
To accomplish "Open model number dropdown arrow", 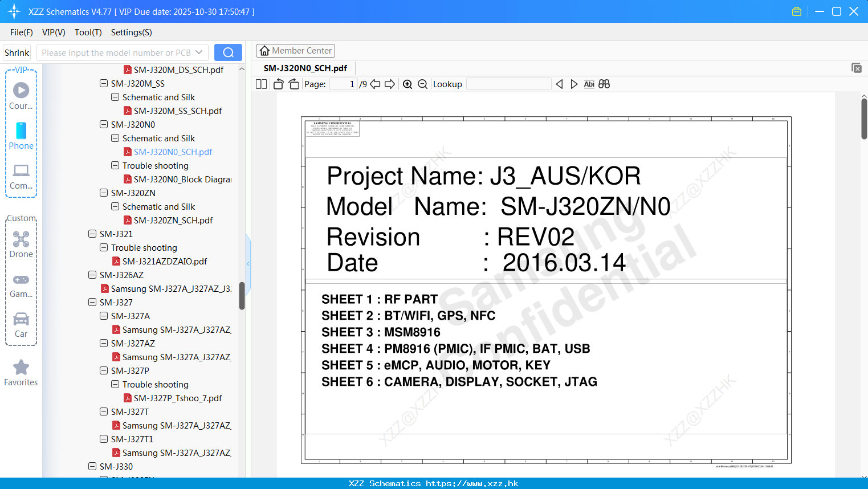I will pyautogui.click(x=199, y=52).
